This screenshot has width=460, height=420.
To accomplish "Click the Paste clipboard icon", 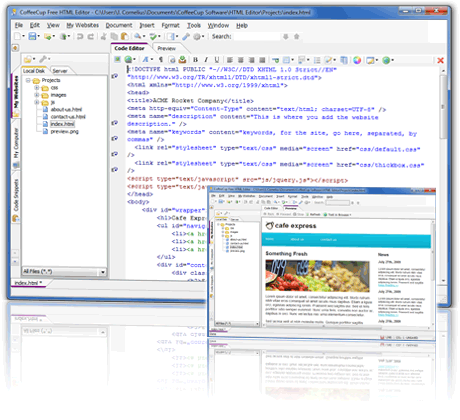I will point(125,36).
